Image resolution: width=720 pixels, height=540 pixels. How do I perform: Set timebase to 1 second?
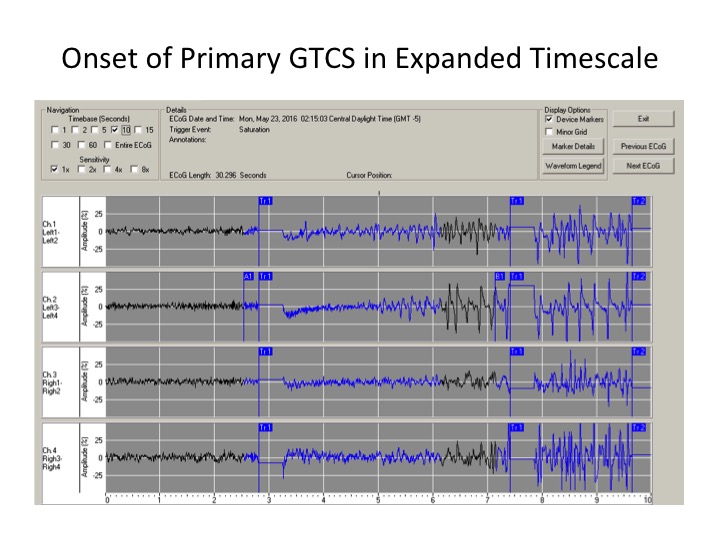(x=55, y=130)
